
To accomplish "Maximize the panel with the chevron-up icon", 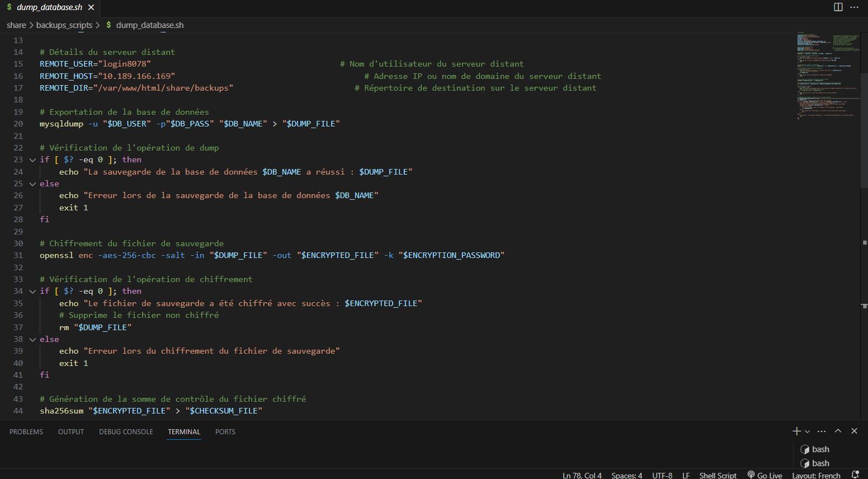I will pos(838,431).
